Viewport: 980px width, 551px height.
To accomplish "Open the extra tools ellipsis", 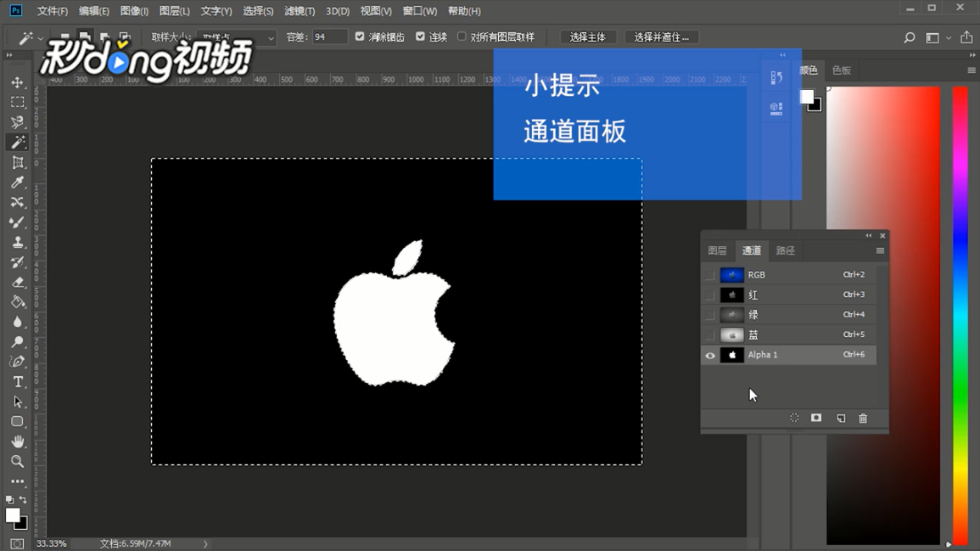I will pos(18,481).
